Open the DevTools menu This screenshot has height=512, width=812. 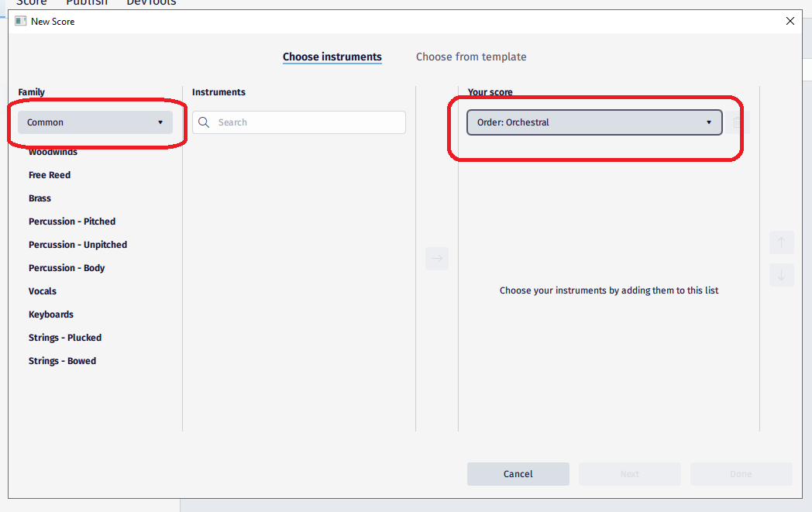click(150, 3)
